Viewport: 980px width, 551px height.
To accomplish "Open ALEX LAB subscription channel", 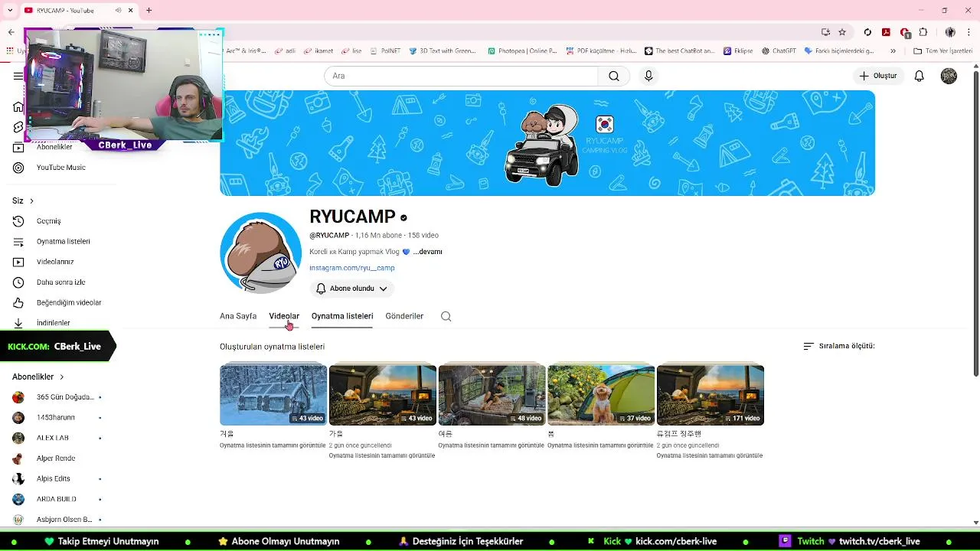I will point(57,439).
